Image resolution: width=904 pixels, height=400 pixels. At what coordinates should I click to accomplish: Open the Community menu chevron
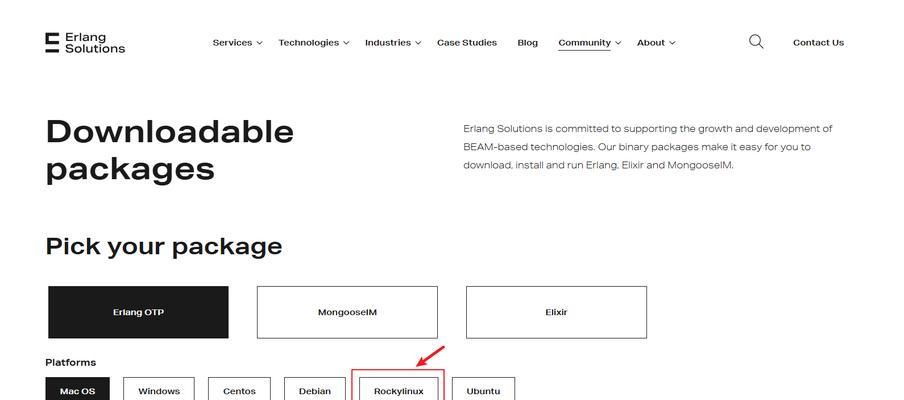point(618,43)
